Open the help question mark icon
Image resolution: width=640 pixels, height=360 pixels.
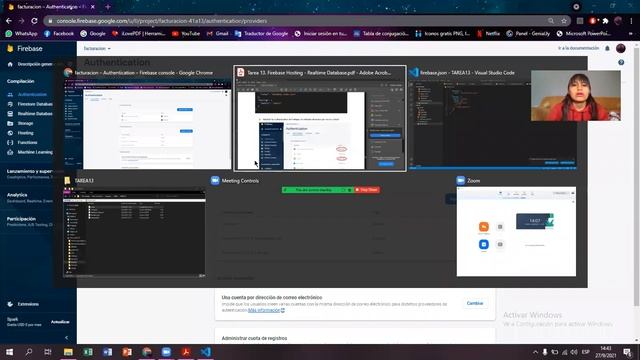[621, 62]
